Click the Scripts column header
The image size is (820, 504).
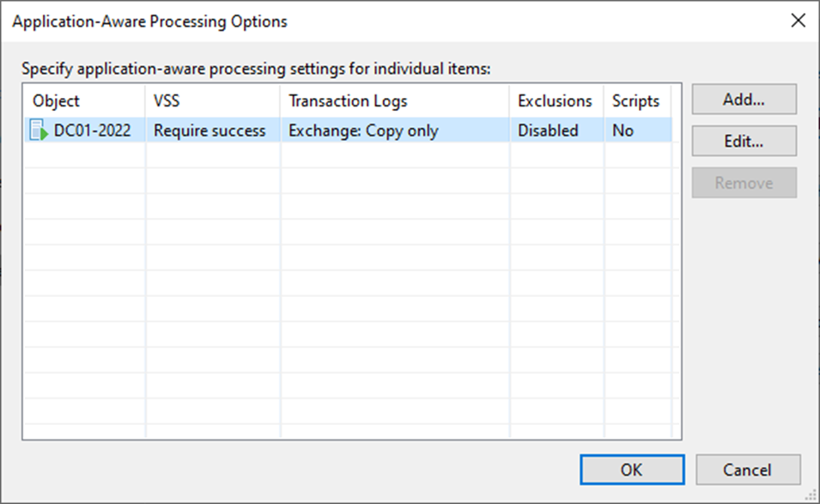[638, 101]
